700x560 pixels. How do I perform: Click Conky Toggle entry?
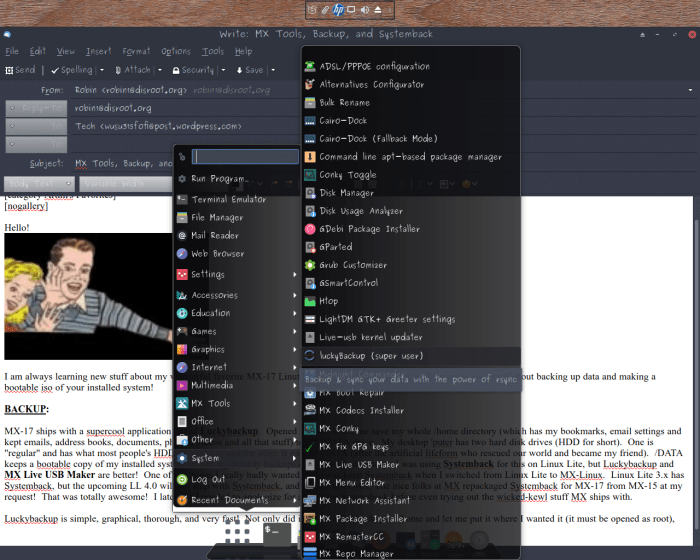tap(411, 175)
